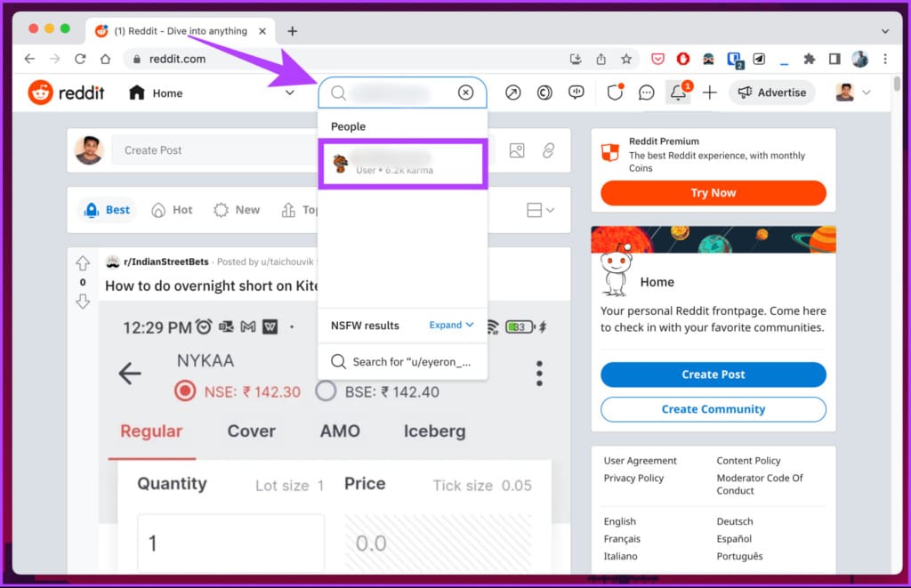Open the moderation shield icon
This screenshot has height=588, width=911.
point(615,93)
